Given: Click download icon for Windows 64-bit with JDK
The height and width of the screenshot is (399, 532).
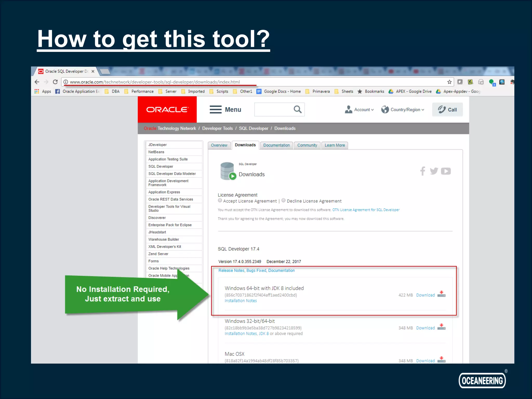Looking at the screenshot, I should 441,294.
